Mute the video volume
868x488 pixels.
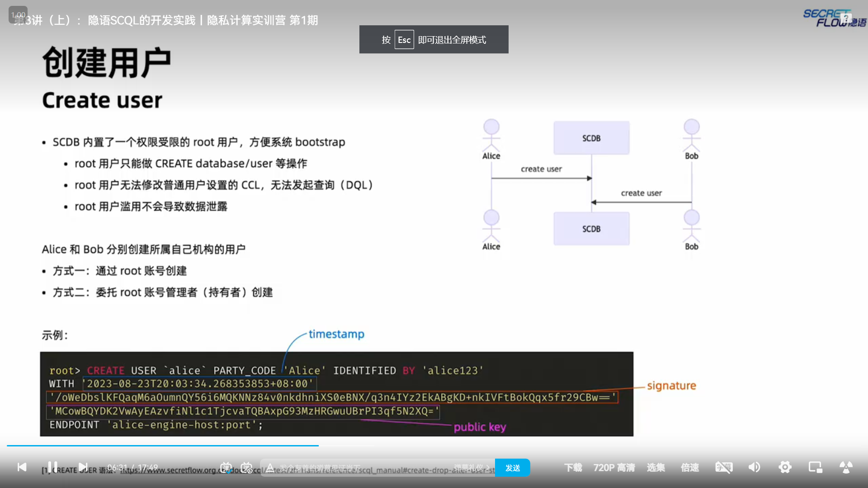tap(754, 468)
